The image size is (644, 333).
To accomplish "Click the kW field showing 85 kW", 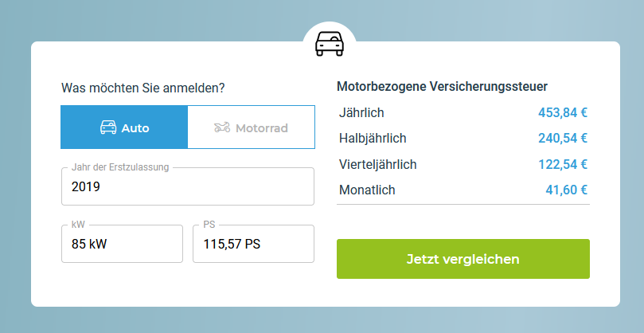I will click(x=122, y=245).
